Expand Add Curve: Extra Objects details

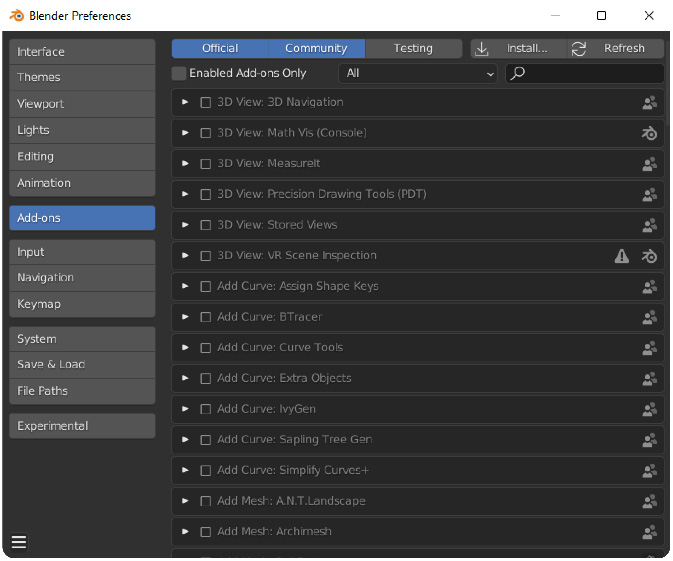(185, 378)
